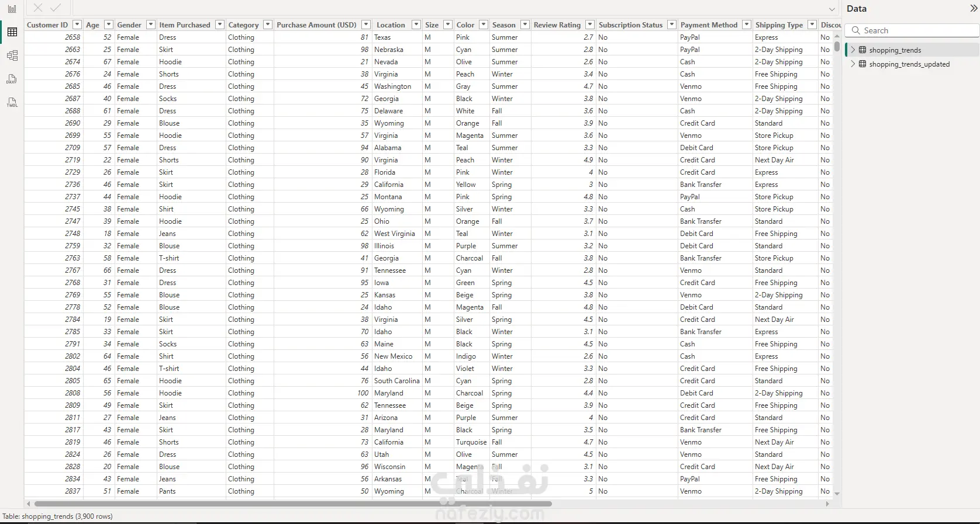Screen dimensions: 980x524
Task: Open the TMDL view icon
Action: (12, 102)
